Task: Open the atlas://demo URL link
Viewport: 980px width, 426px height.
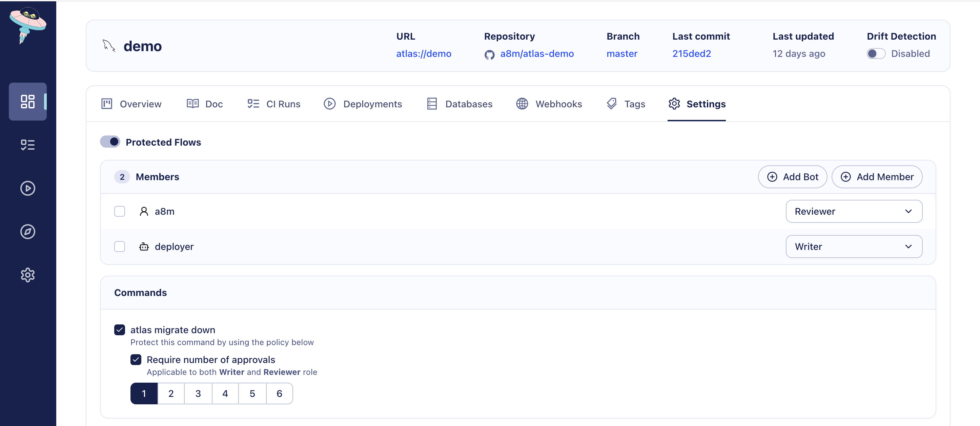Action: 424,54
